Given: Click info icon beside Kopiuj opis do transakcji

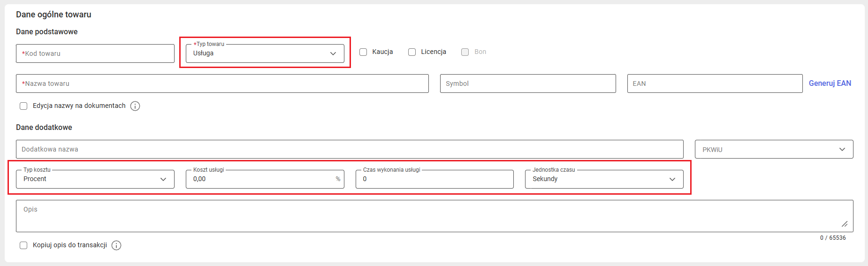Looking at the screenshot, I should pos(116,245).
